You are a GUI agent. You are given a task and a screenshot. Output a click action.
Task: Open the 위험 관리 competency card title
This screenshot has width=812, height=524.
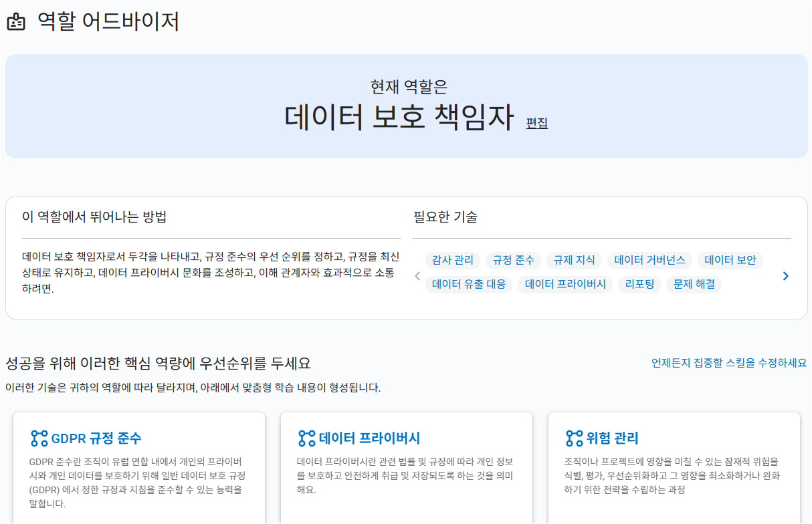(x=612, y=438)
